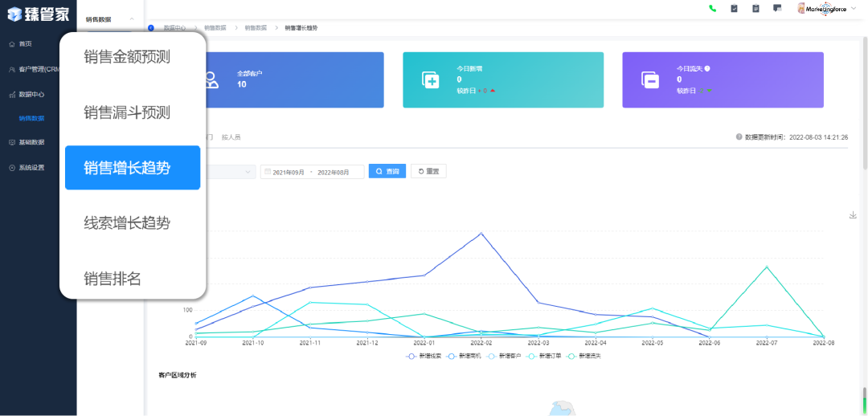Click the 首页 home icon in sidebar
This screenshot has width=868, height=416.
click(x=11, y=43)
